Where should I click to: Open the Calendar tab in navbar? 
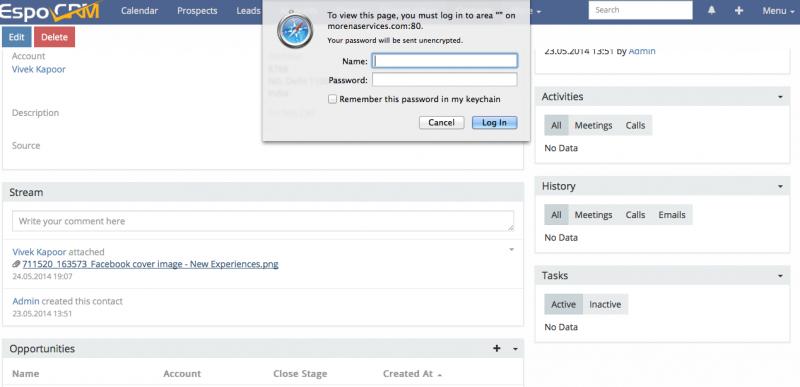tap(139, 11)
